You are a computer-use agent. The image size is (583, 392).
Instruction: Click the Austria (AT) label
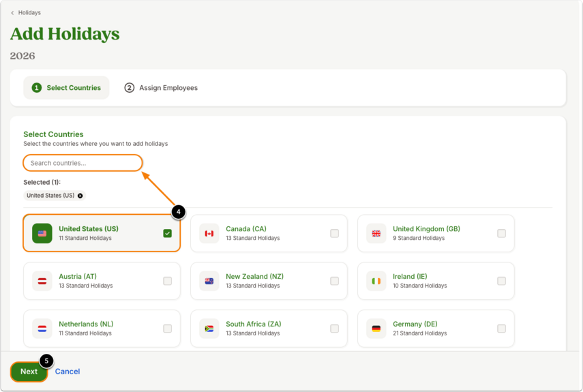pos(78,276)
